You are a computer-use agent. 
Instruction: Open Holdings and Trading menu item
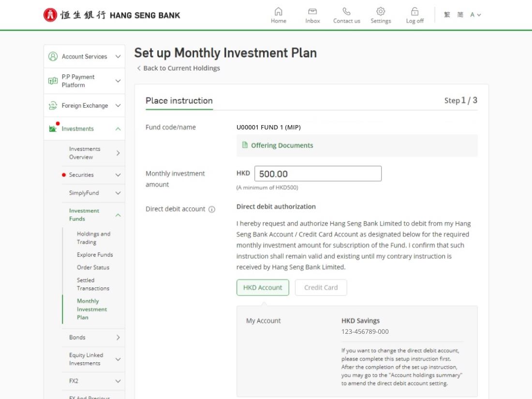pos(93,238)
